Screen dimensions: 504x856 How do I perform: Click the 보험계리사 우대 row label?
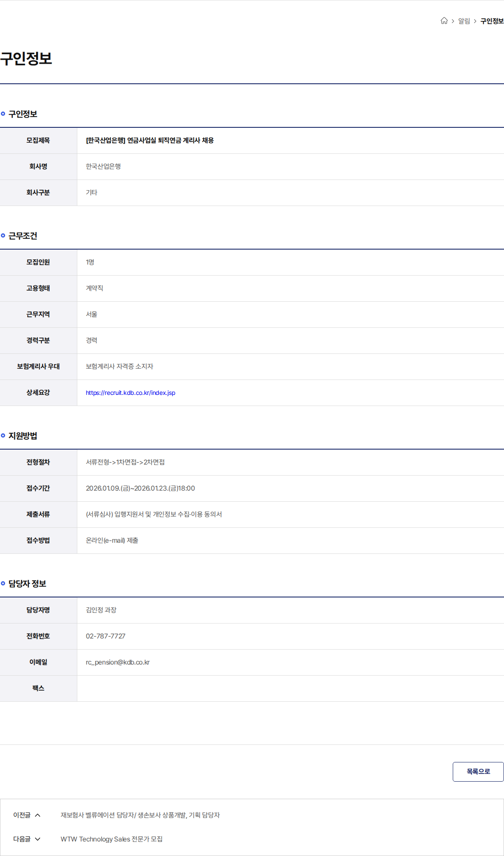(38, 367)
